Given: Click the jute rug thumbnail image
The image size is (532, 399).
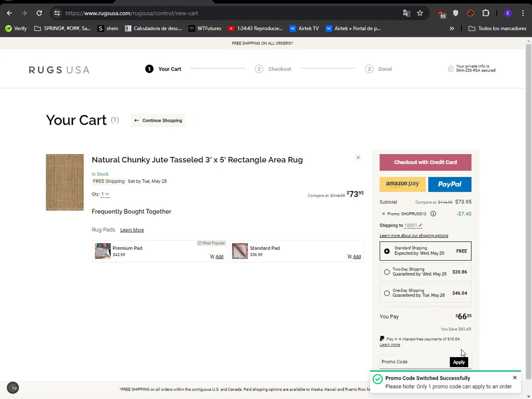Looking at the screenshot, I should pyautogui.click(x=65, y=182).
